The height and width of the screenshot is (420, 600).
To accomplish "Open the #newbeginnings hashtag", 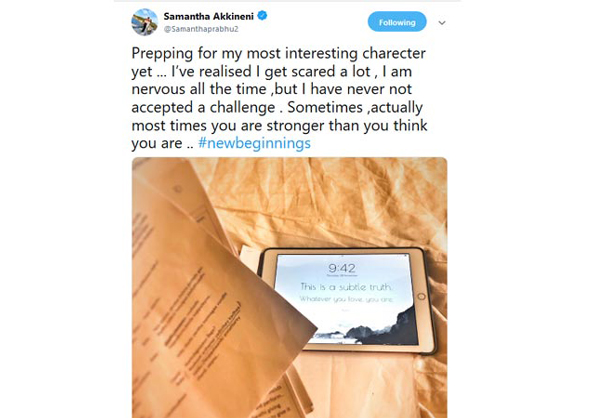I will 254,143.
